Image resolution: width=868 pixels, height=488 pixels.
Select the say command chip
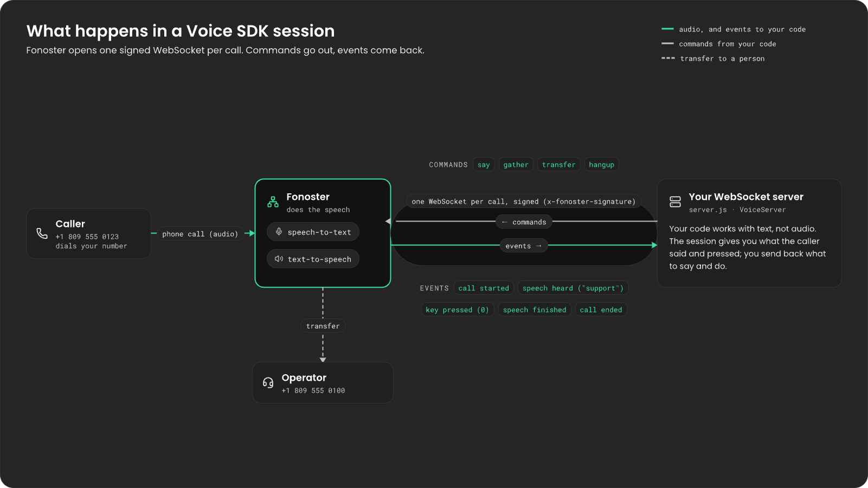[484, 165]
